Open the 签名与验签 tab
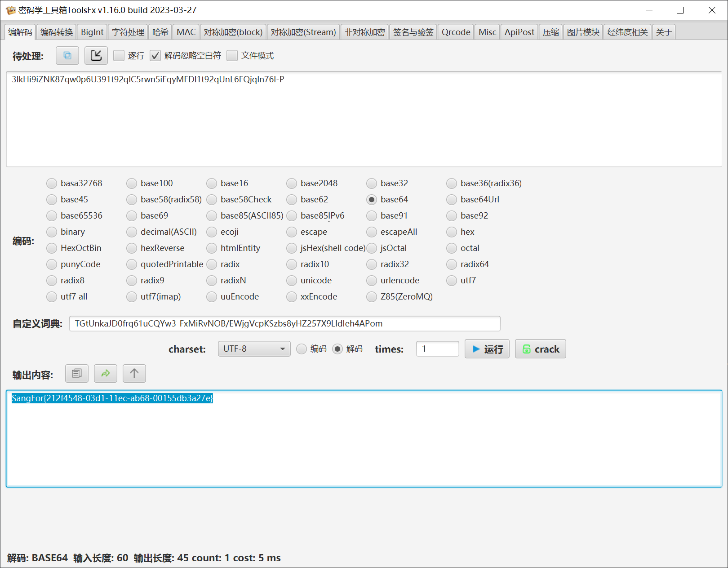 click(x=413, y=32)
